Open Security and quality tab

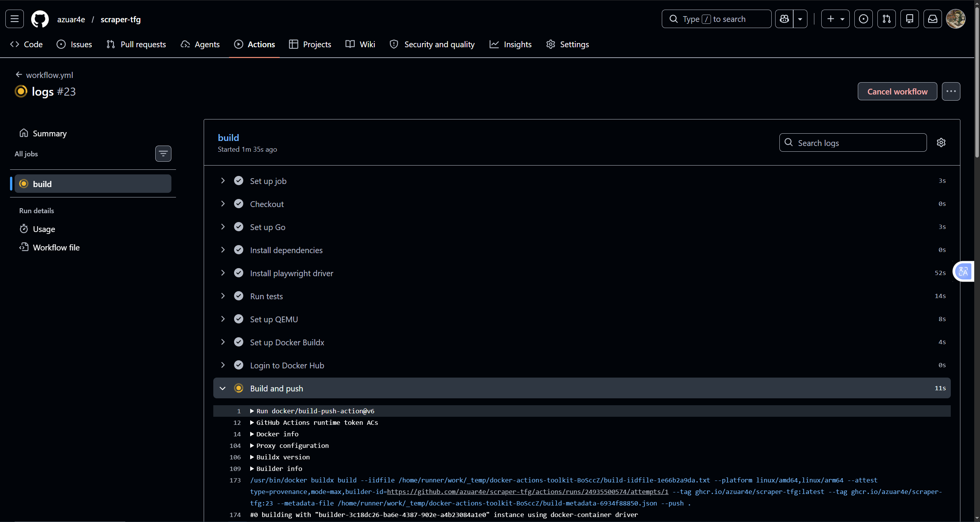click(432, 44)
